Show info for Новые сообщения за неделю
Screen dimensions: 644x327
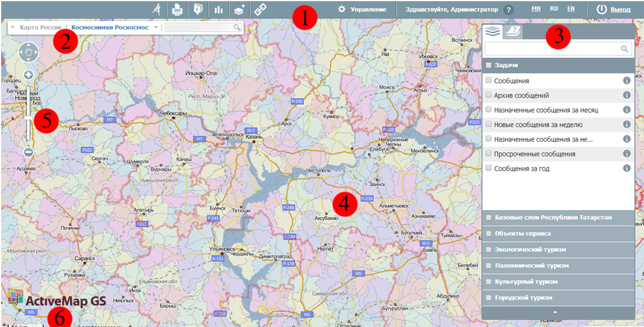point(626,124)
